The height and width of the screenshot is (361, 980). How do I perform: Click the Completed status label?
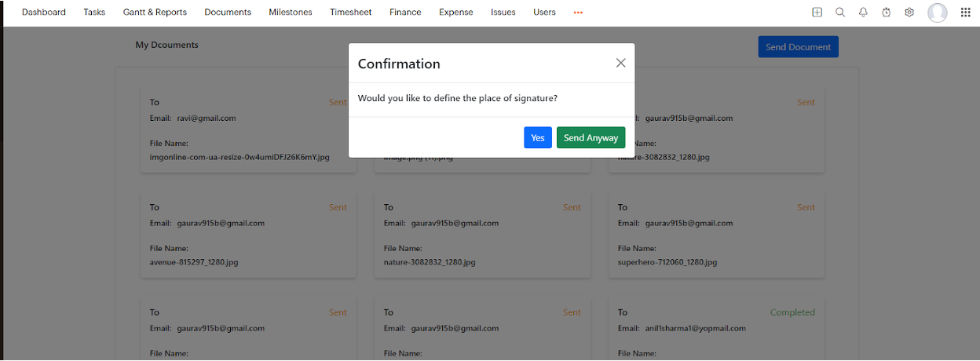[x=792, y=312]
